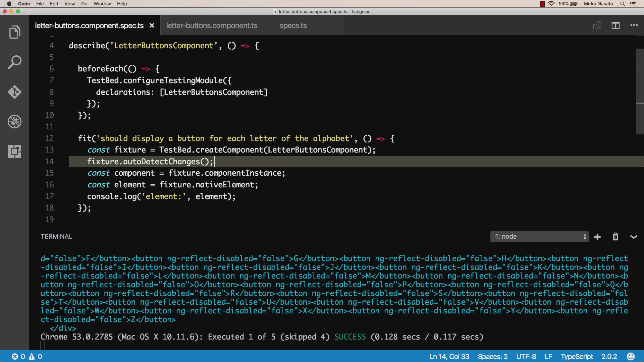This screenshot has height=362, width=644.
Task: Click console.log('element:', element) line
Action: click(x=161, y=196)
